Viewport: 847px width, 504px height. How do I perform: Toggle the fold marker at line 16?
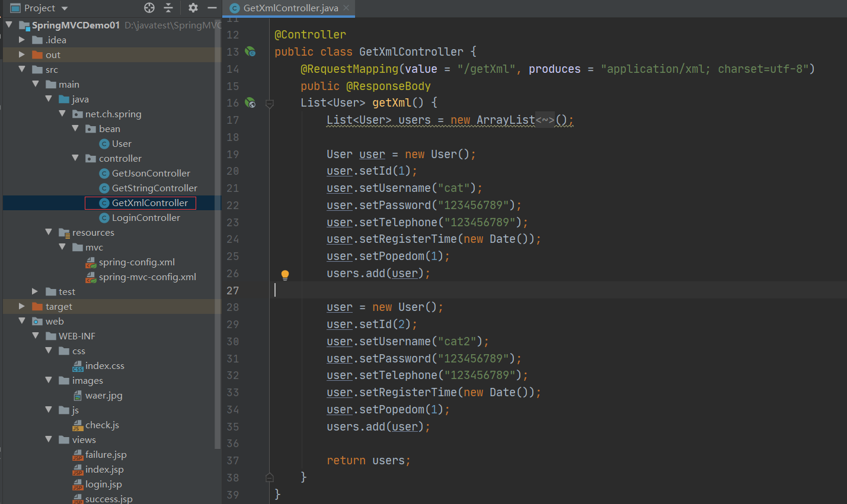click(270, 104)
